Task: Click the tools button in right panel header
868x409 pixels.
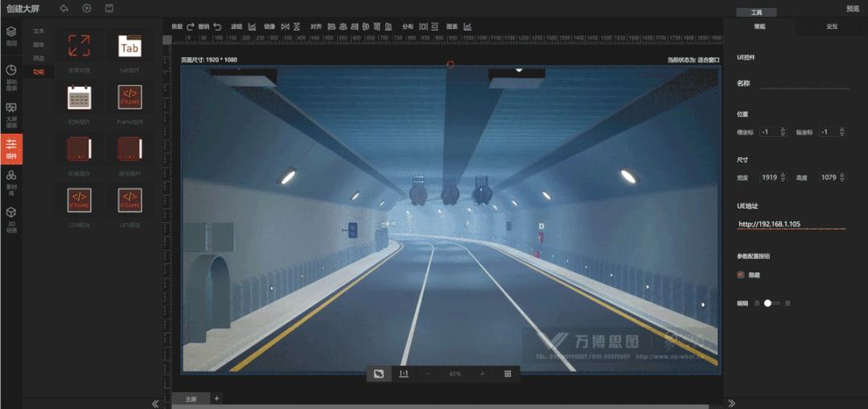Action: [x=756, y=11]
